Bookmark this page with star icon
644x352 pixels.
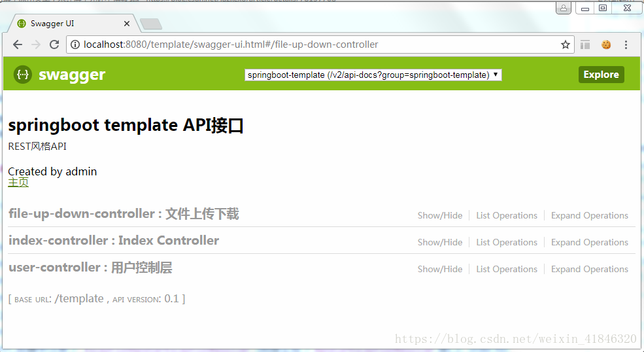tap(566, 44)
